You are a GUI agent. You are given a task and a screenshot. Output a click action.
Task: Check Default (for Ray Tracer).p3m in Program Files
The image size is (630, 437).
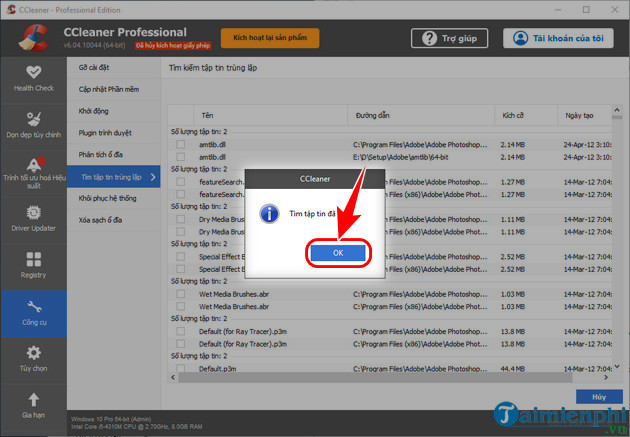coord(180,331)
